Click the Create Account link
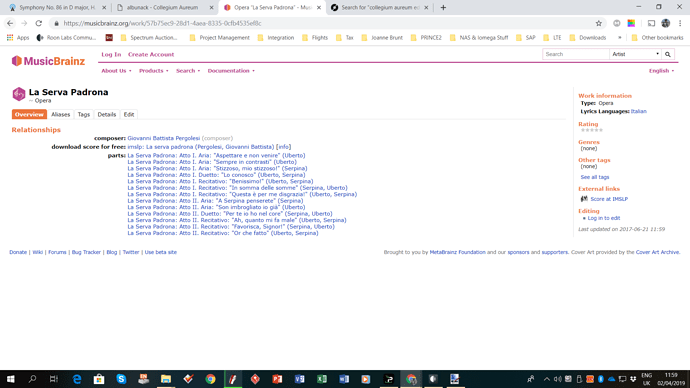Image resolution: width=690 pixels, height=388 pixels. (x=151, y=55)
